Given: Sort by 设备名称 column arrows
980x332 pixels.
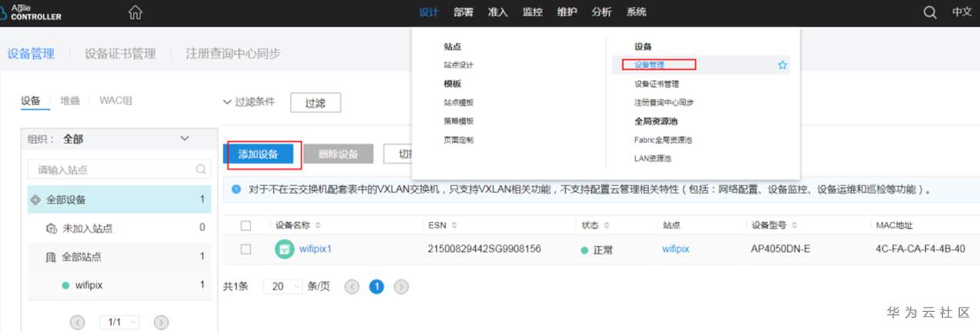Looking at the screenshot, I should coord(318,226).
